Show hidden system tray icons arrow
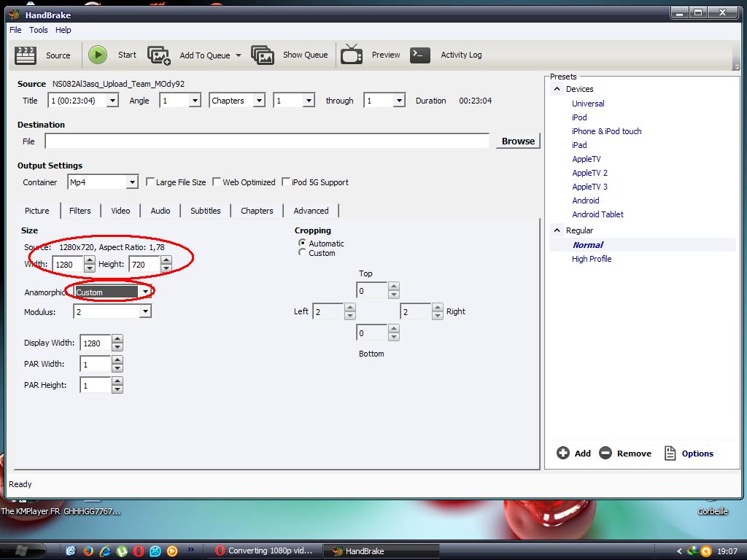 coord(679,551)
